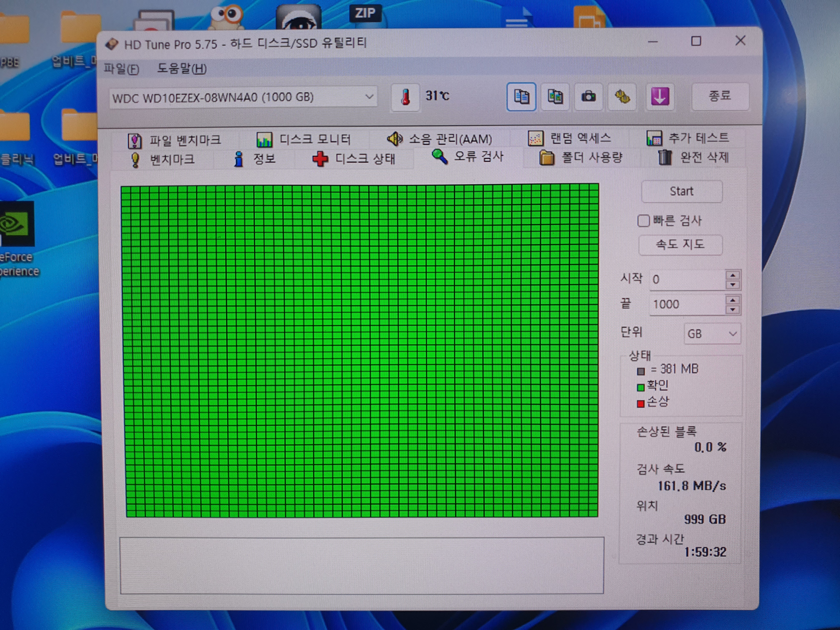Viewport: 840px width, 630px height.
Task: Increase the 시작 value with up arrow
Action: coord(732,275)
